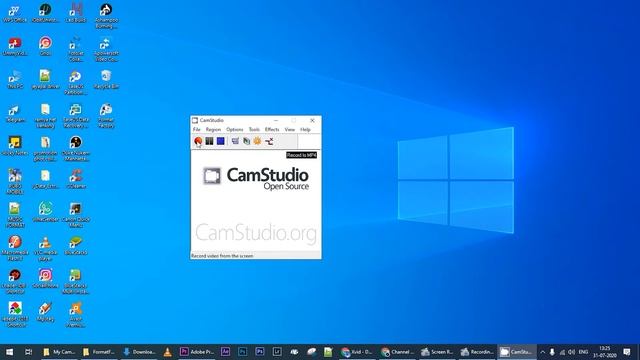Open the network tray icon
This screenshot has height=360, width=640.
[562, 352]
